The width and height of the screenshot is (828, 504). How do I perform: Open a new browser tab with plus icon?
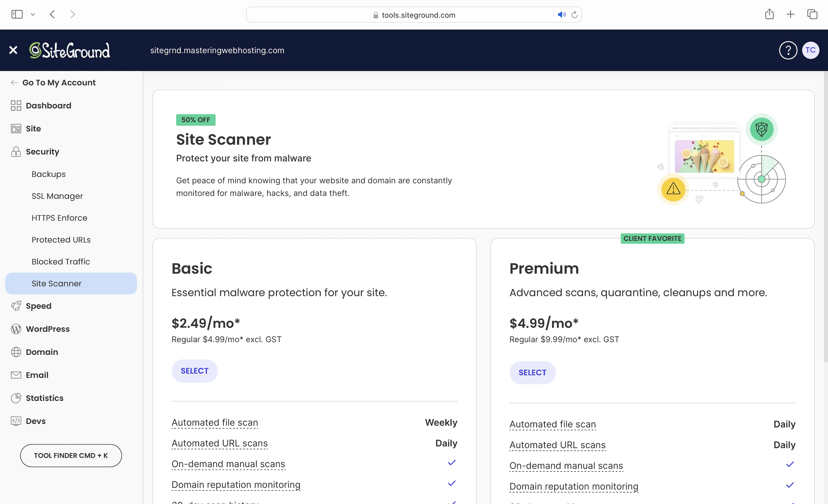pyautogui.click(x=790, y=14)
